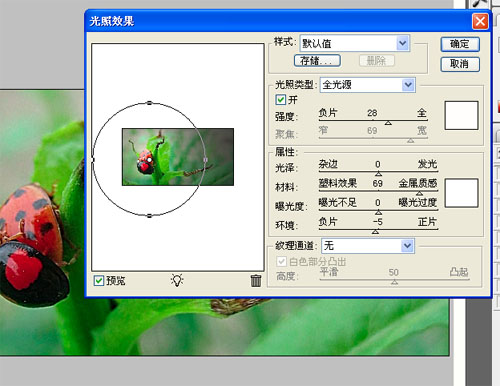Click the 环境 ambience slider thumb

375,231
